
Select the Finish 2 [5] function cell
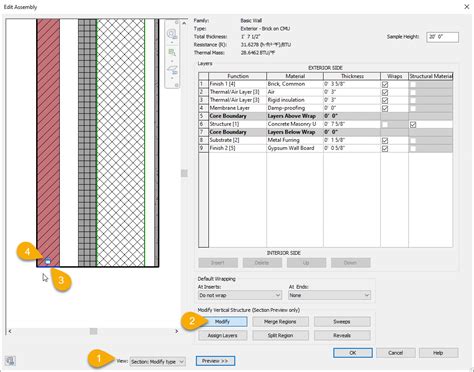pyautogui.click(x=238, y=148)
